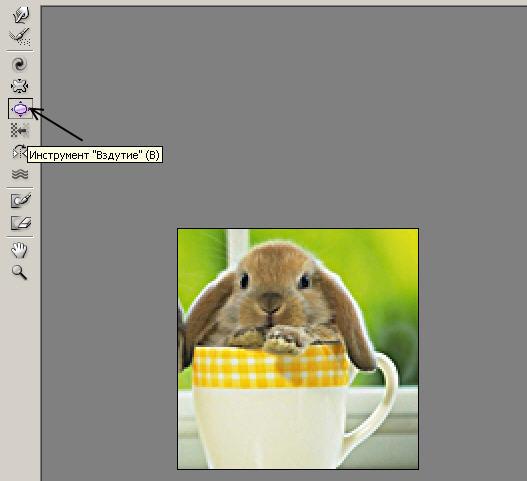Click the yellow checkered cloth

coord(272,367)
